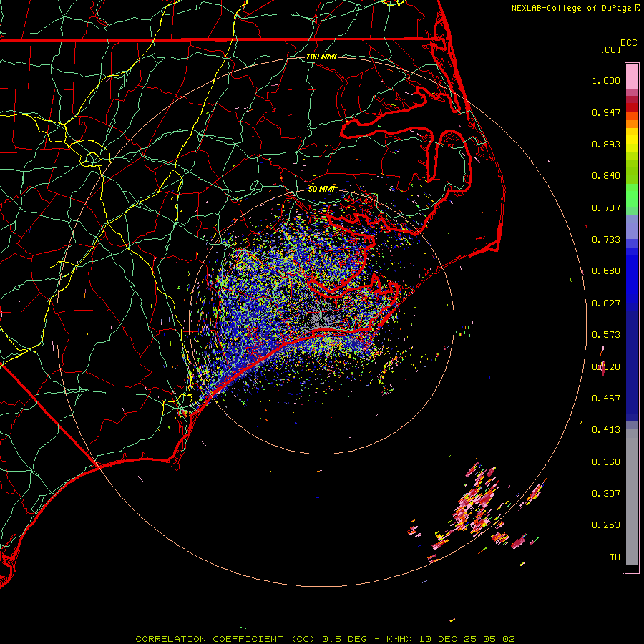Click the 0.467 color scale value
The height and width of the screenshot is (644, 644).
606,399
